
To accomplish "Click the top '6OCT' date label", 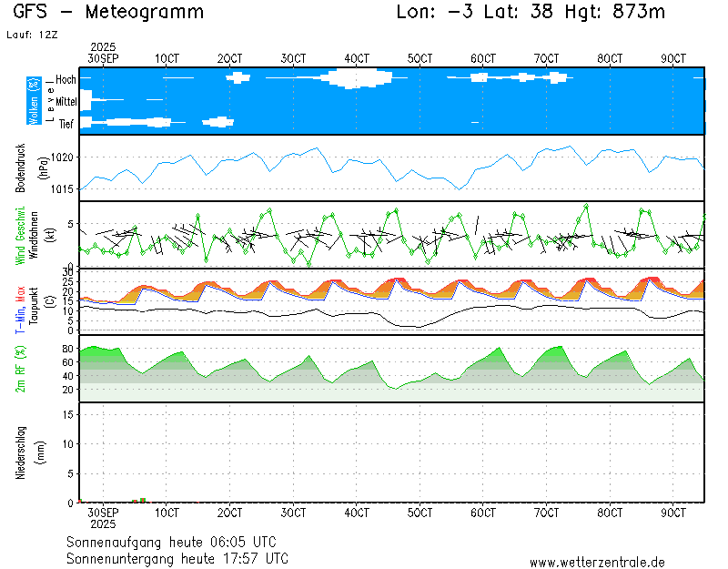I will 483,59.
